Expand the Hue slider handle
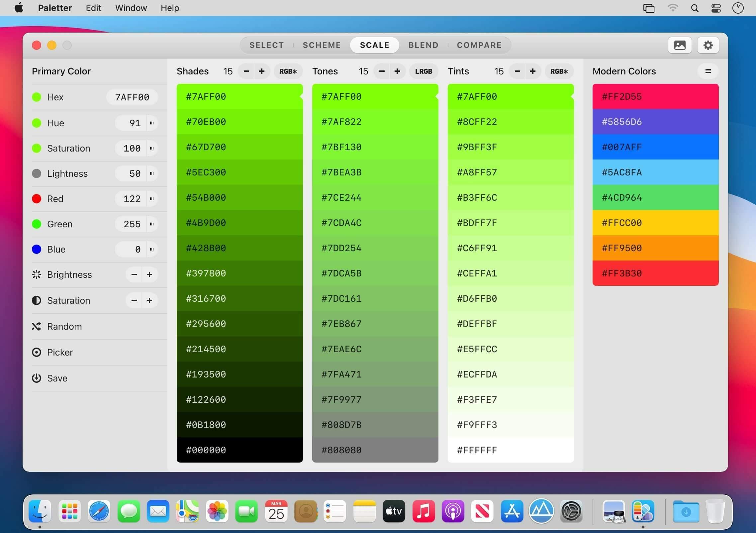The image size is (756, 533). point(152,123)
